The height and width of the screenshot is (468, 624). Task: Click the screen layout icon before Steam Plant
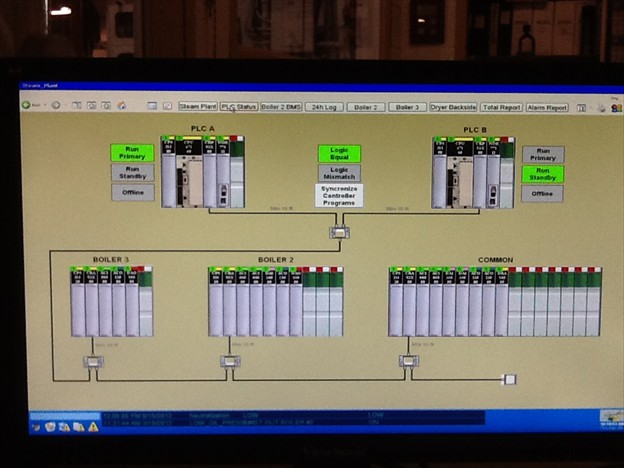pyautogui.click(x=152, y=106)
